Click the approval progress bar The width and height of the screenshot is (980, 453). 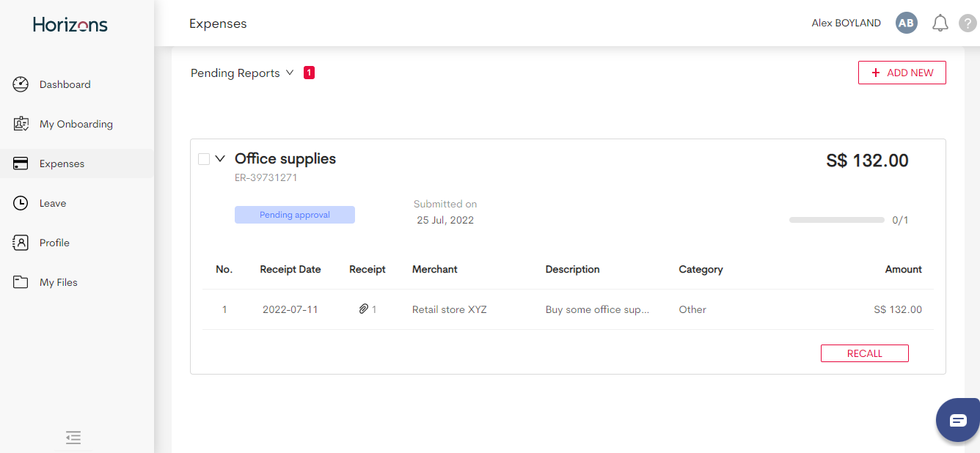pos(837,220)
